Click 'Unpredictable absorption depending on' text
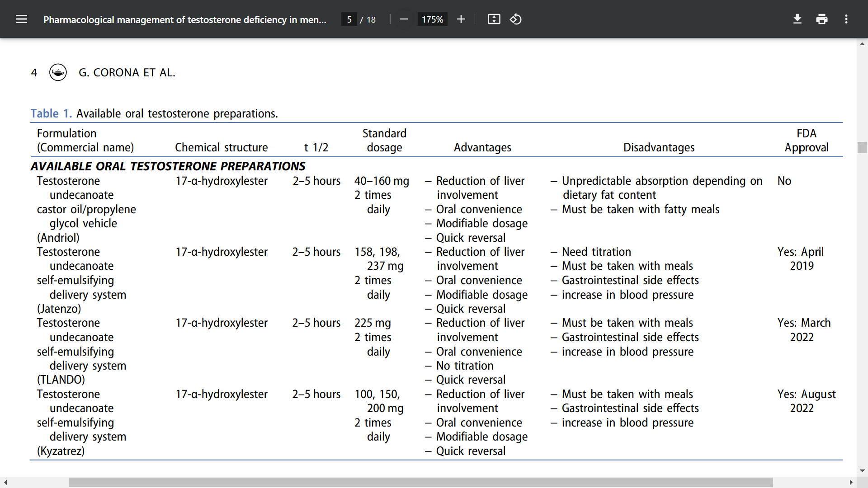Screen dimensions: 868x488 [662, 181]
